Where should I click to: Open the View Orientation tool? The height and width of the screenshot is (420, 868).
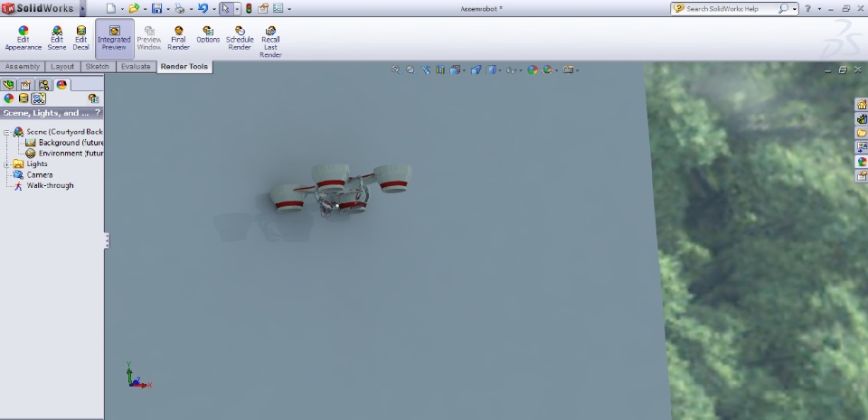[x=455, y=70]
